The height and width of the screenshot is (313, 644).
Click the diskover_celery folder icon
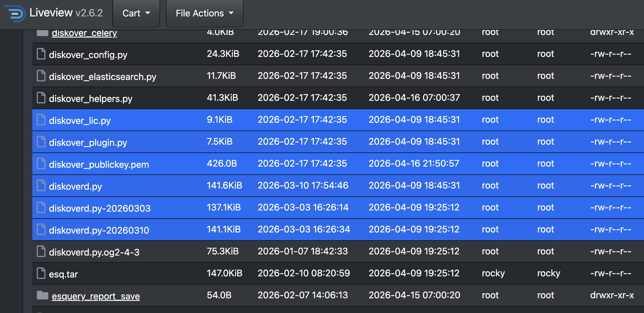tap(42, 33)
